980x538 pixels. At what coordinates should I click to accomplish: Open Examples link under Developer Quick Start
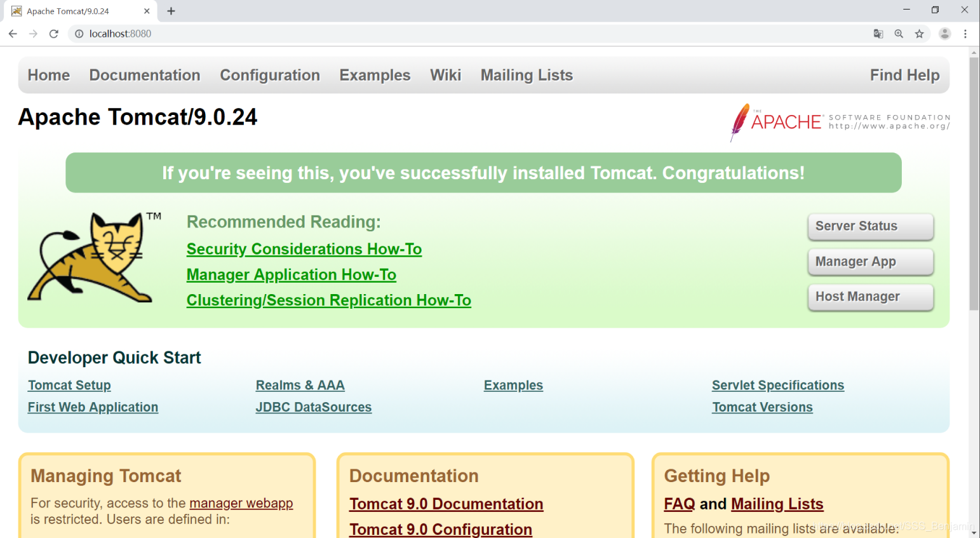click(x=513, y=385)
